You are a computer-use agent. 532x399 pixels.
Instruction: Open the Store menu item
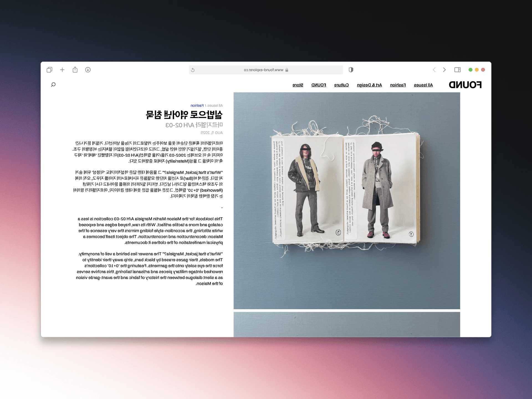coord(298,85)
